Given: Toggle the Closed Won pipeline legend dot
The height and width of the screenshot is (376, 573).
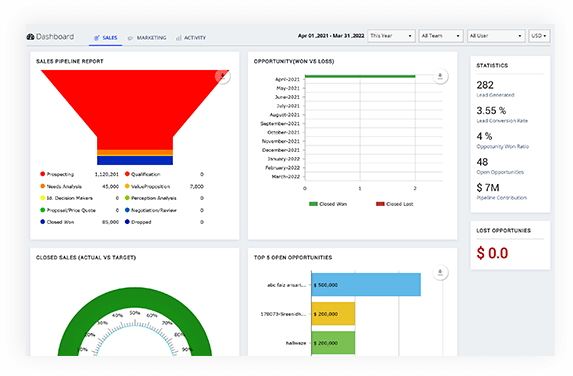Looking at the screenshot, I should pyautogui.click(x=42, y=221).
